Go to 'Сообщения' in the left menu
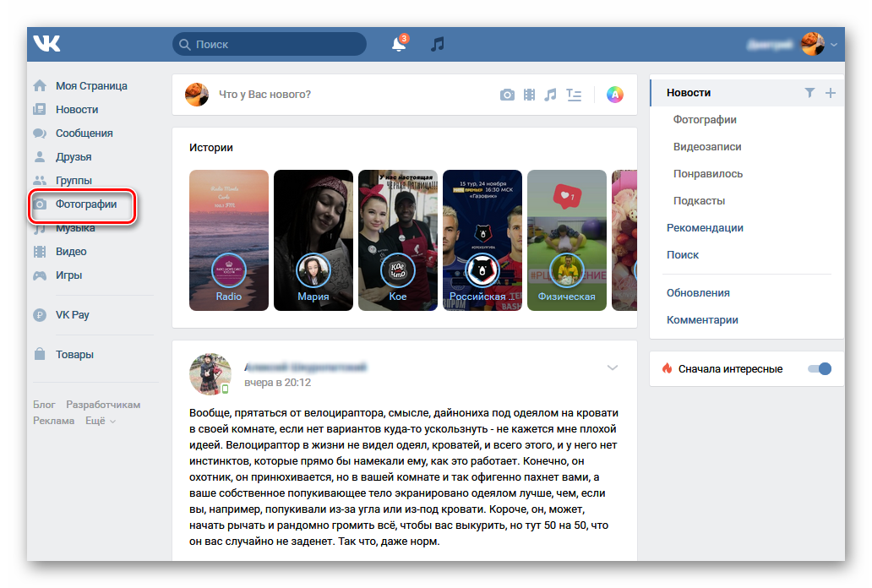This screenshot has height=588, width=872. (x=84, y=133)
